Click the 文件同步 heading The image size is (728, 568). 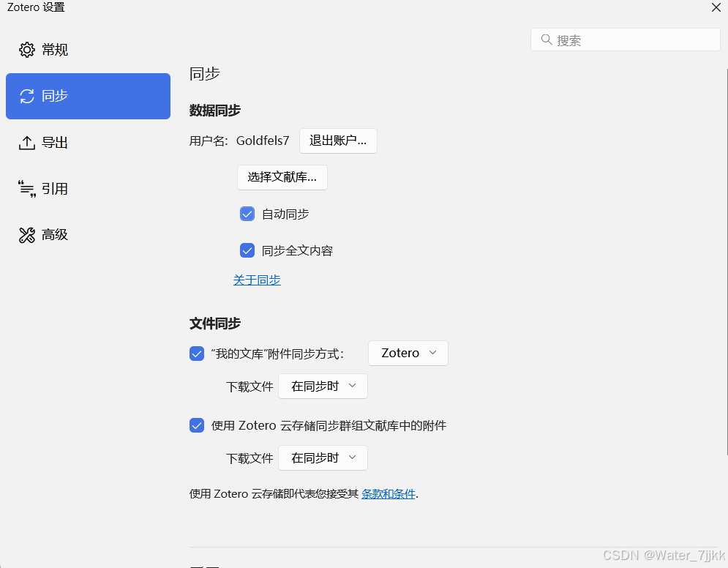tap(215, 324)
